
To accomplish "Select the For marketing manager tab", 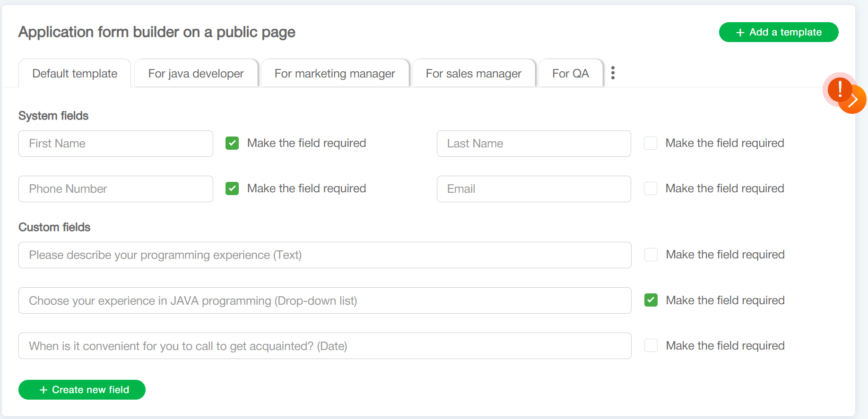I will coord(334,74).
